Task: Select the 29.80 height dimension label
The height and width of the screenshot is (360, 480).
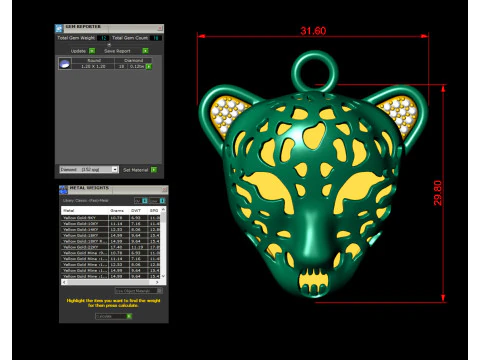Action: [438, 193]
